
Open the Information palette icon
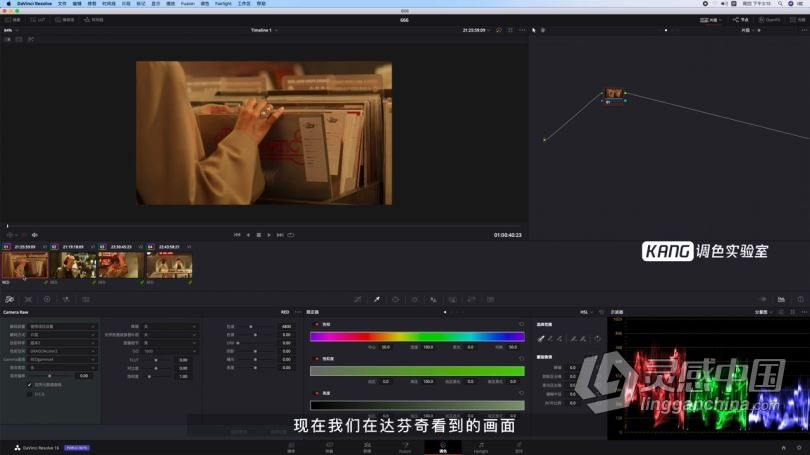click(x=800, y=300)
